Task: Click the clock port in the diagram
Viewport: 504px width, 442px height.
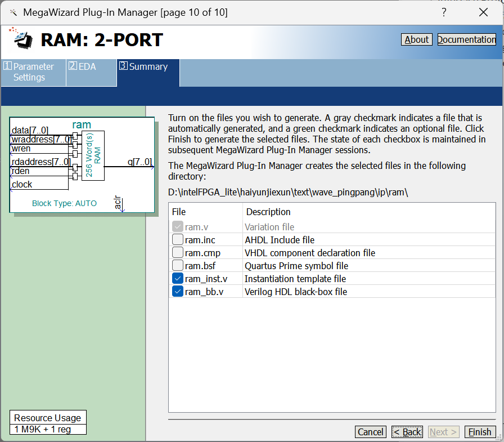Action: (x=22, y=184)
